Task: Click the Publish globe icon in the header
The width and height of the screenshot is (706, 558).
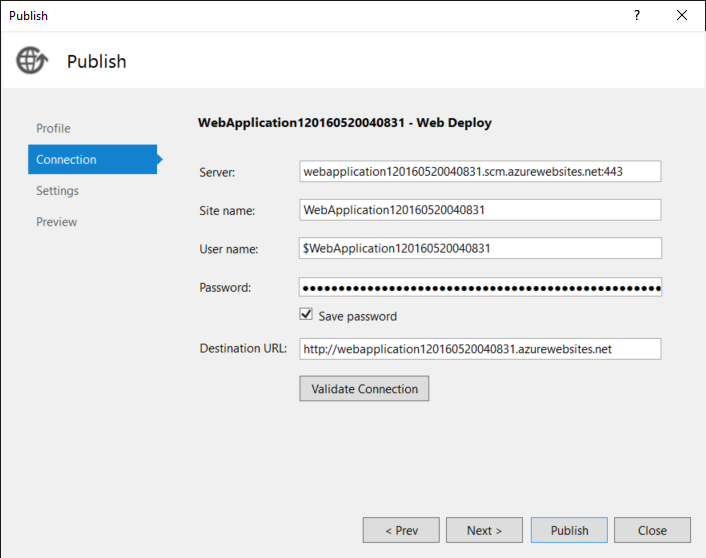Action: pos(32,60)
